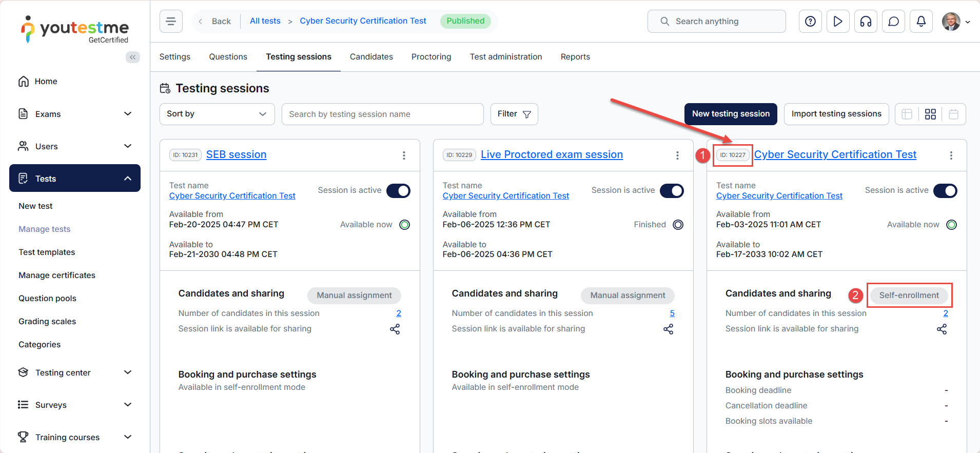Switch to calendar view icon
This screenshot has height=453, width=980.
(x=953, y=114)
